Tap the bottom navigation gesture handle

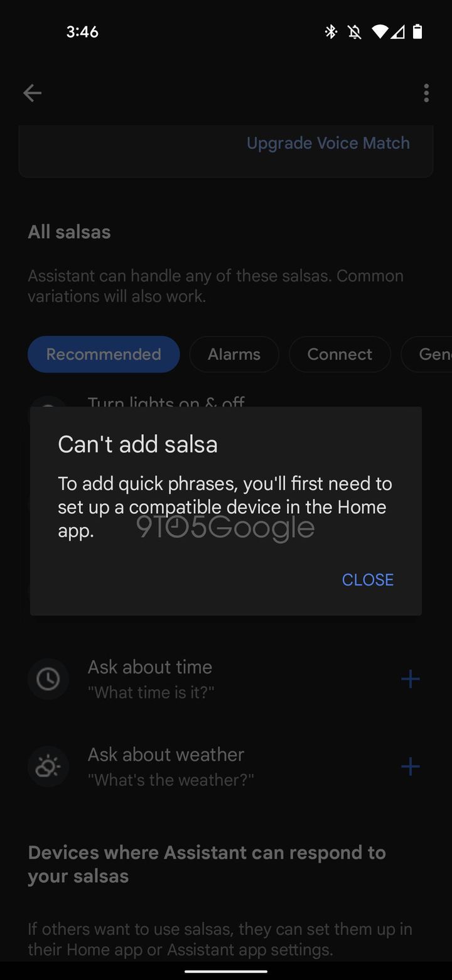[226, 971]
